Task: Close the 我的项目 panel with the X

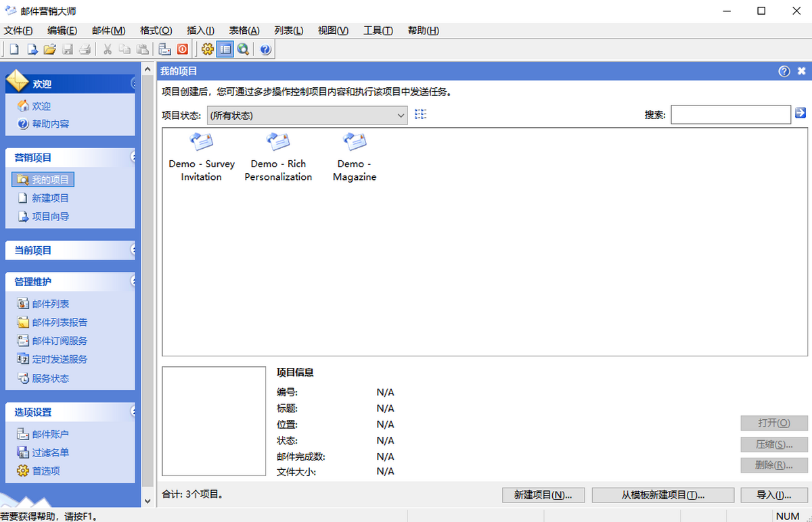Action: click(x=802, y=71)
